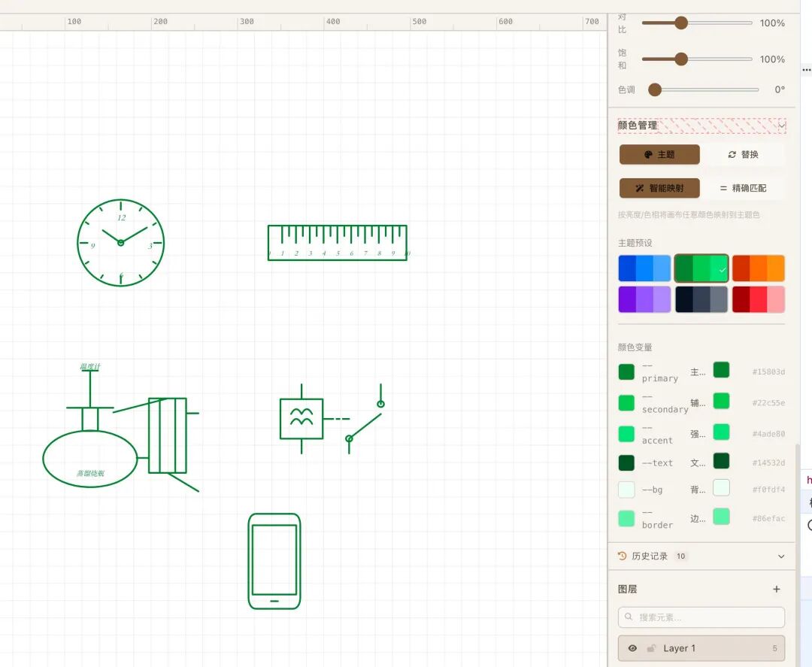
Task: Click the 对比 contrast slider handle
Action: click(x=681, y=23)
